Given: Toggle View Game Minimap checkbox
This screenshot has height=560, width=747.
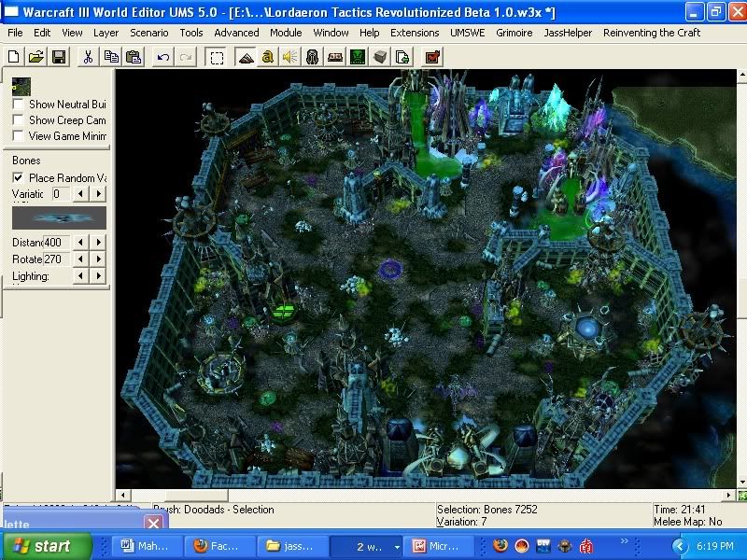Looking at the screenshot, I should (x=18, y=135).
